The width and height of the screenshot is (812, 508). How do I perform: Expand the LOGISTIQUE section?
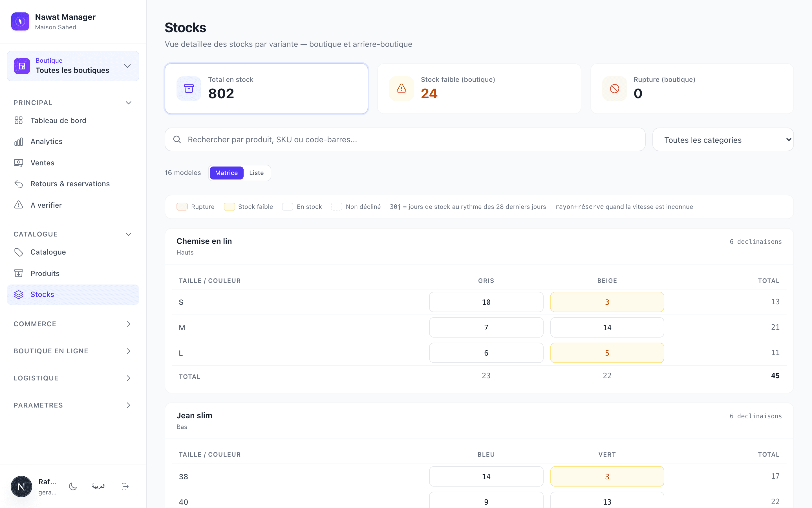click(73, 378)
